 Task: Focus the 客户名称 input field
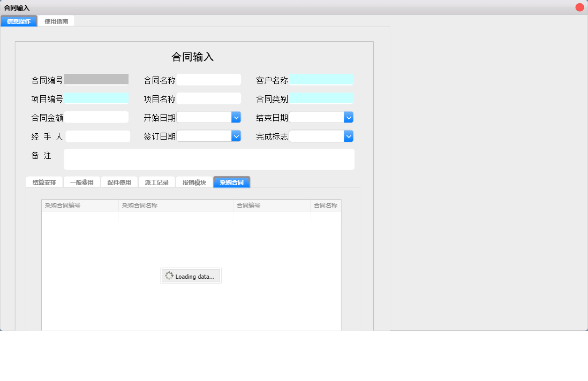tap(321, 79)
